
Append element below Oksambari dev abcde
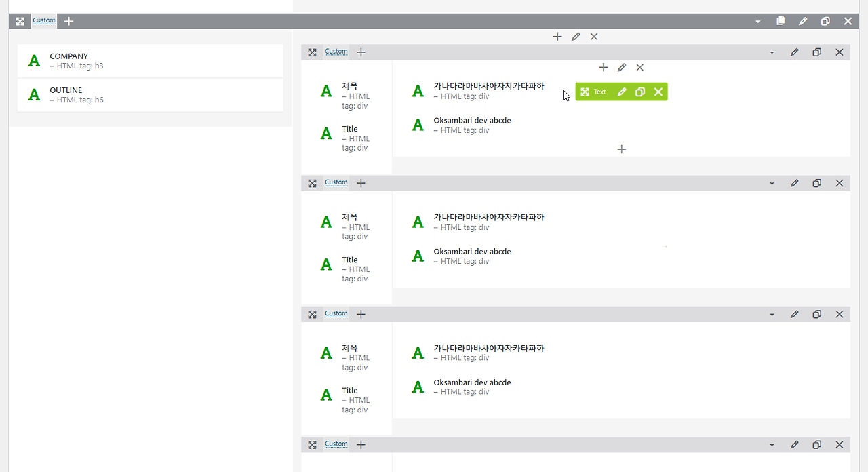(x=622, y=149)
